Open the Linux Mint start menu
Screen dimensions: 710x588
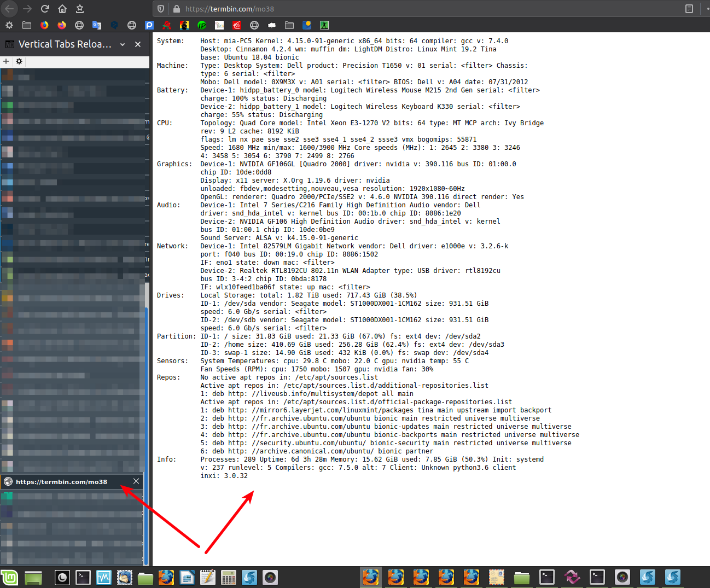pos(9,577)
